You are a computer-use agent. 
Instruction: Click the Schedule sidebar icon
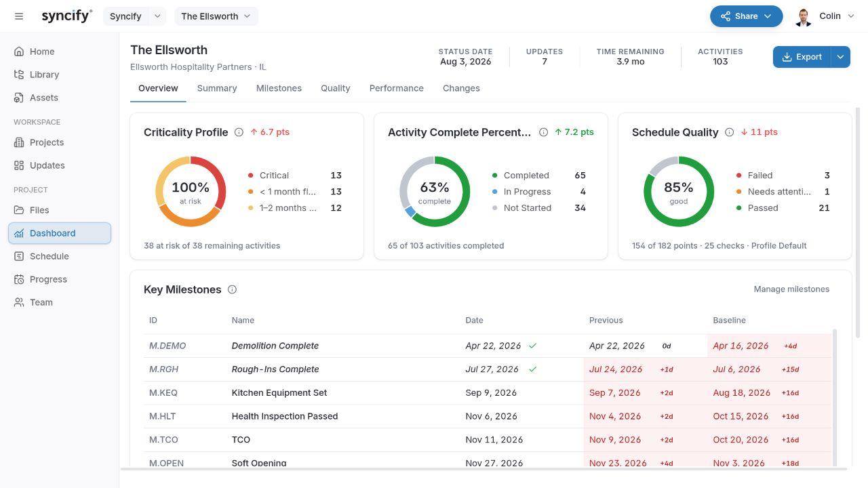click(x=19, y=256)
